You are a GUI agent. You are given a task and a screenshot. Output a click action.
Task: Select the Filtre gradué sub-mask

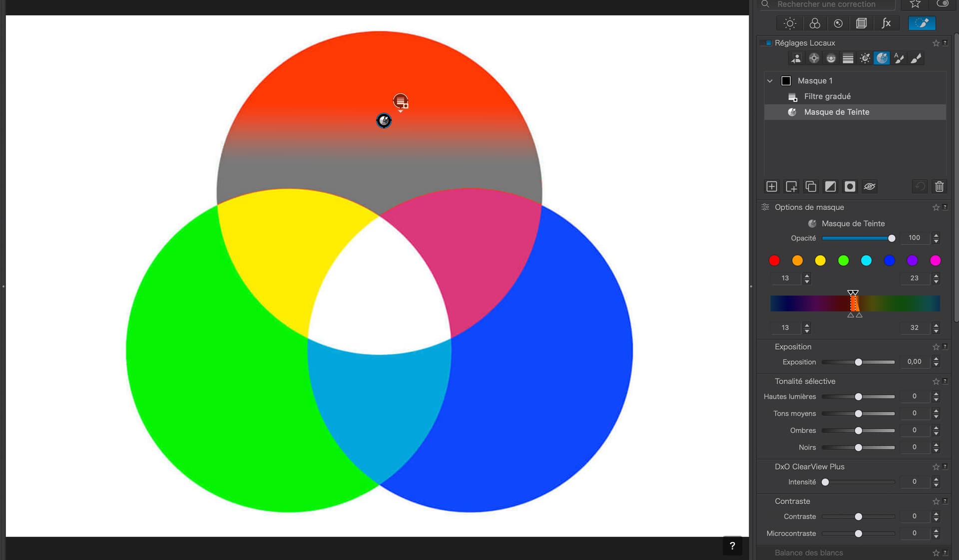[x=827, y=96]
